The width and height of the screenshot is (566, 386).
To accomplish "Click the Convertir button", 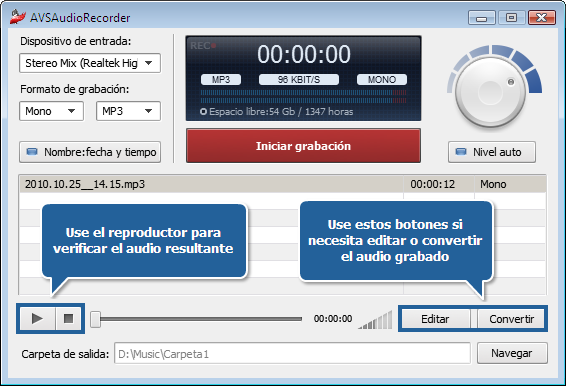I will pos(511,319).
